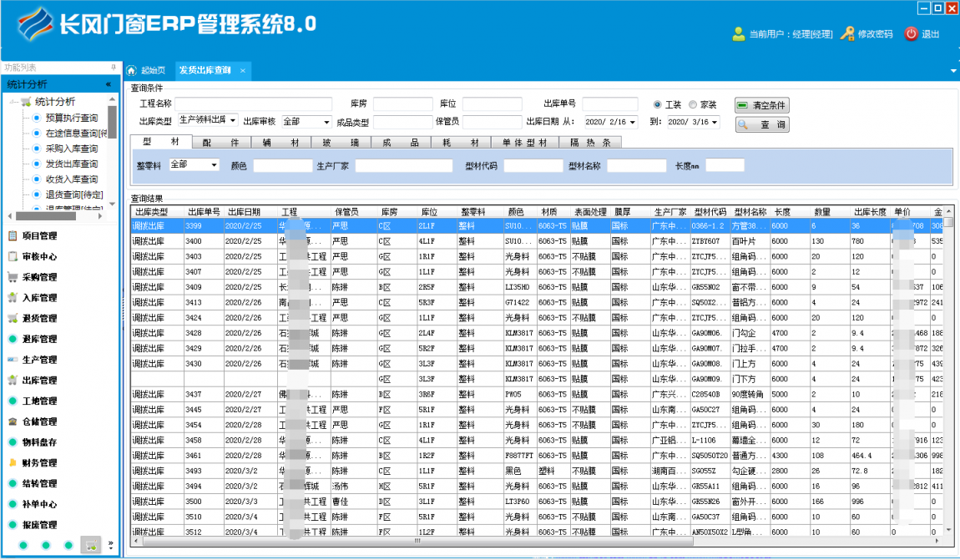Open 财务管理 finance module
The width and height of the screenshot is (960, 560).
[x=38, y=462]
